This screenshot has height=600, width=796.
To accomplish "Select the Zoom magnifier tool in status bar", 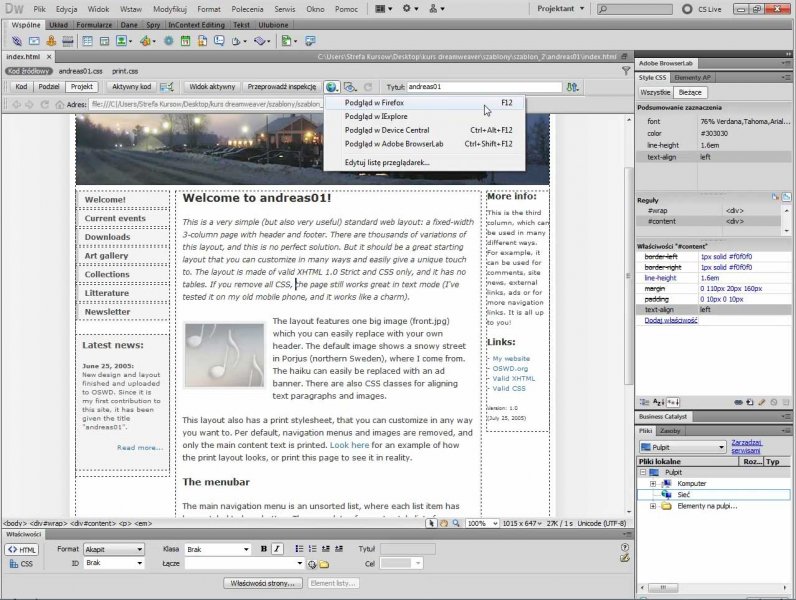I will point(456,523).
